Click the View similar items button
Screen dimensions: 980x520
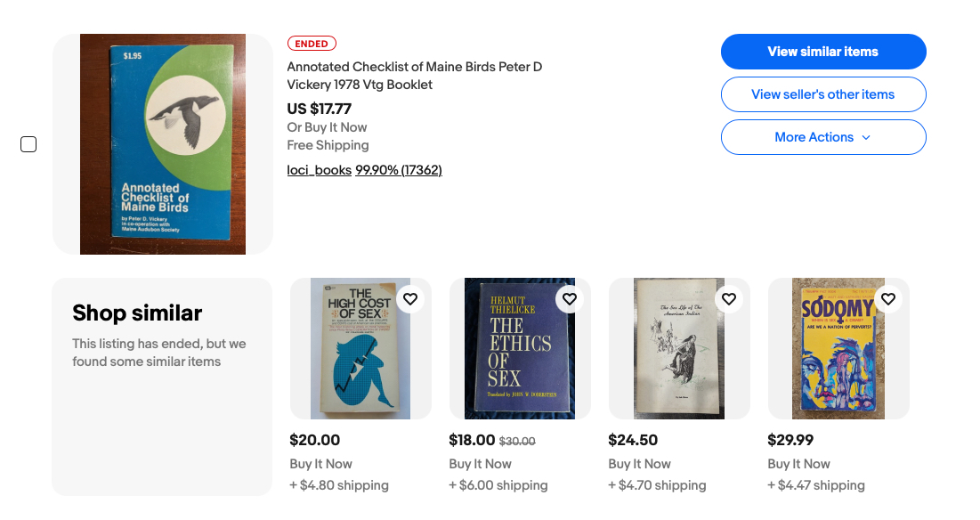point(823,52)
